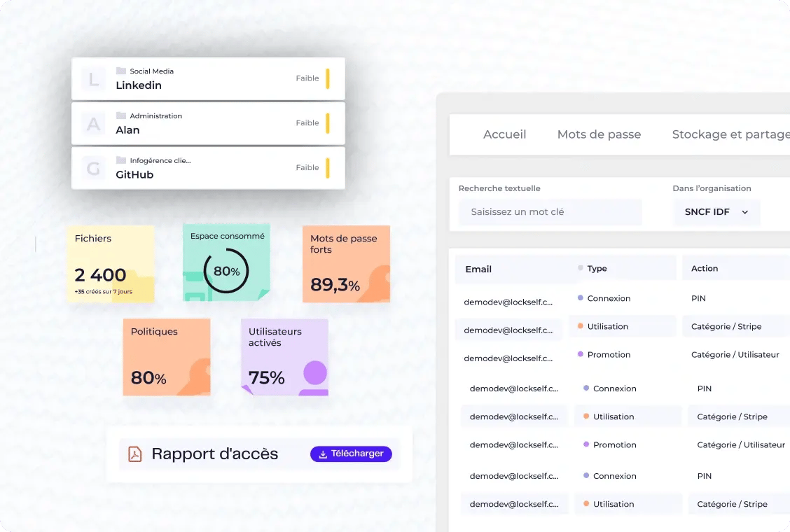This screenshot has height=532, width=790.
Task: Click the Email column header
Action: (478, 269)
